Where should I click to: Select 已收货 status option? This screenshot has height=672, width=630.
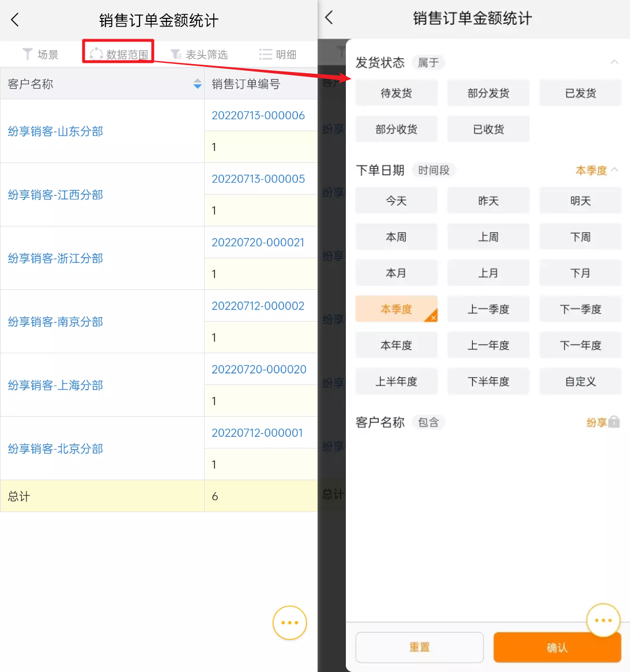pos(488,129)
